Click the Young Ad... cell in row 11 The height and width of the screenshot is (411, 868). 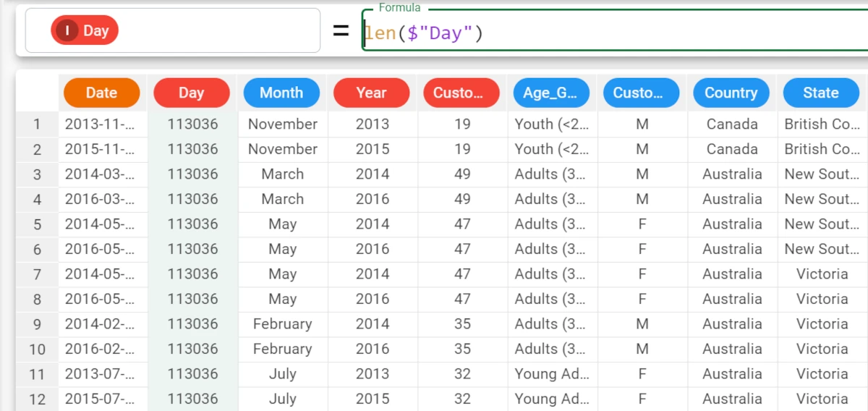pyautogui.click(x=552, y=374)
